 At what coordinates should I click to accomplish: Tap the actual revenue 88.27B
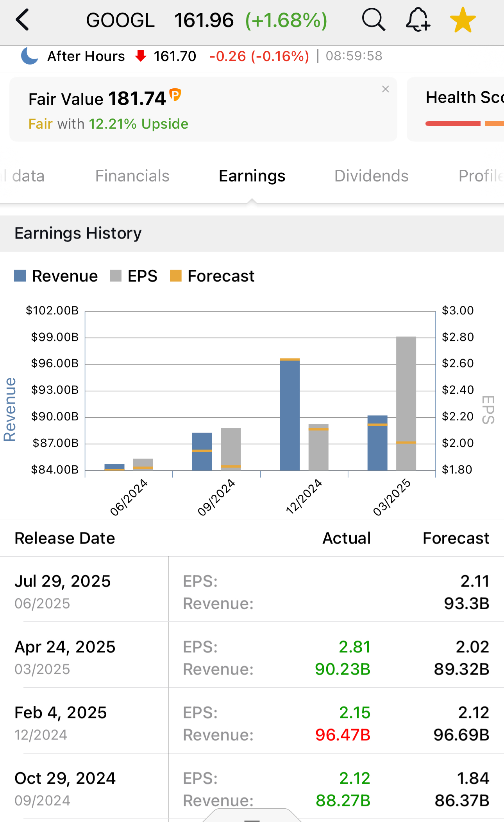pos(343,800)
